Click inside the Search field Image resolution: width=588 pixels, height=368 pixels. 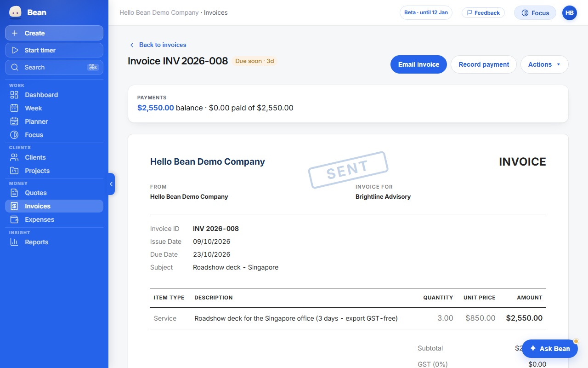54,67
